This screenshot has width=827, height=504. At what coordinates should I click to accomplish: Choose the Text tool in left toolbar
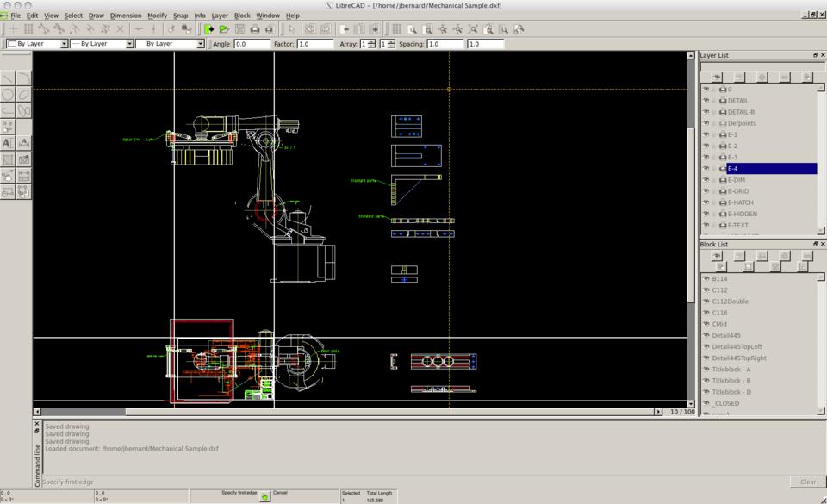[8, 143]
